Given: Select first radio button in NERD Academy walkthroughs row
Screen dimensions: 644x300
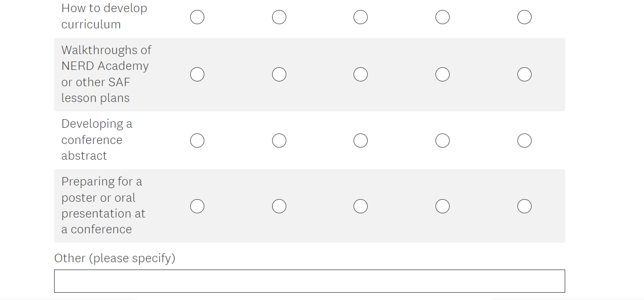Looking at the screenshot, I should (x=198, y=75).
